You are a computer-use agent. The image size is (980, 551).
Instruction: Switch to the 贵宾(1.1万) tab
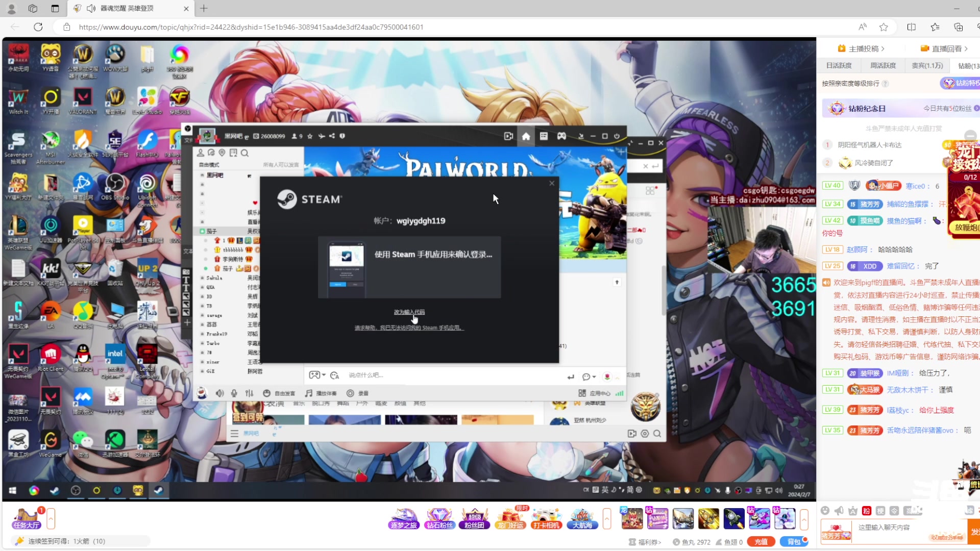pos(927,65)
